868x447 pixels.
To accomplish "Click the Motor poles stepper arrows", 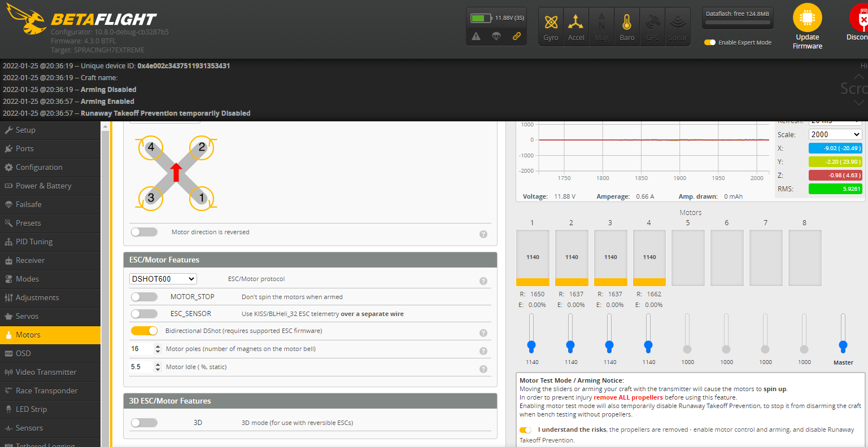I will tap(158, 349).
